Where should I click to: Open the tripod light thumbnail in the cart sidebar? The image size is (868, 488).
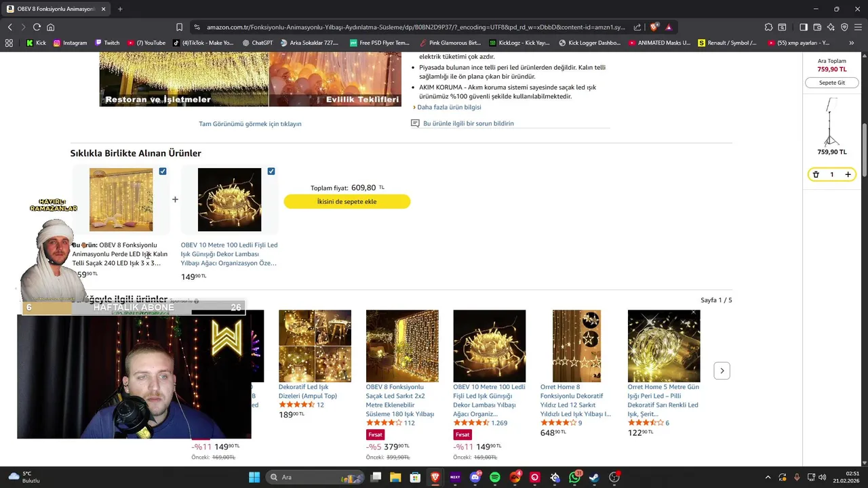point(831,122)
